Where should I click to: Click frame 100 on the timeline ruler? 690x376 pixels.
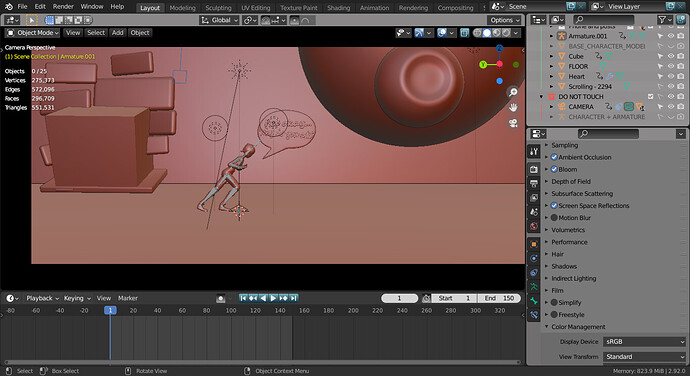[231, 310]
